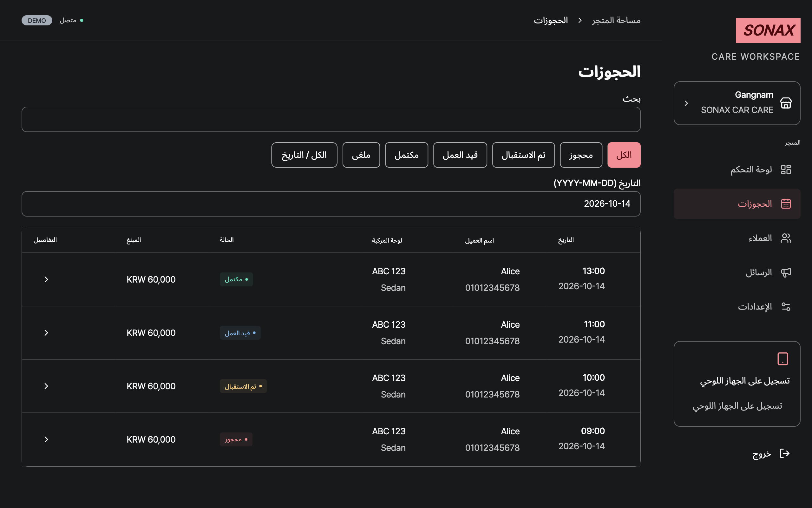Click the DEMO badge in the header
This screenshot has width=812, height=508.
pyautogui.click(x=37, y=21)
